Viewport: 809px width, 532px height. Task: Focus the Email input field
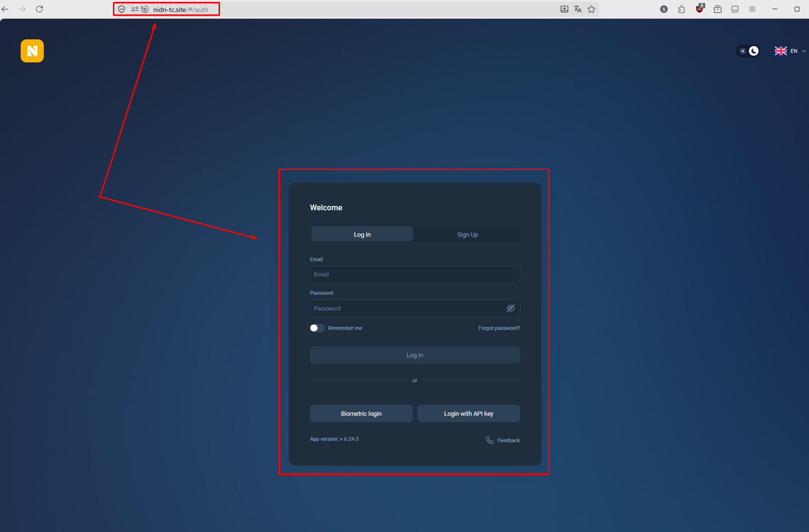[x=415, y=275]
